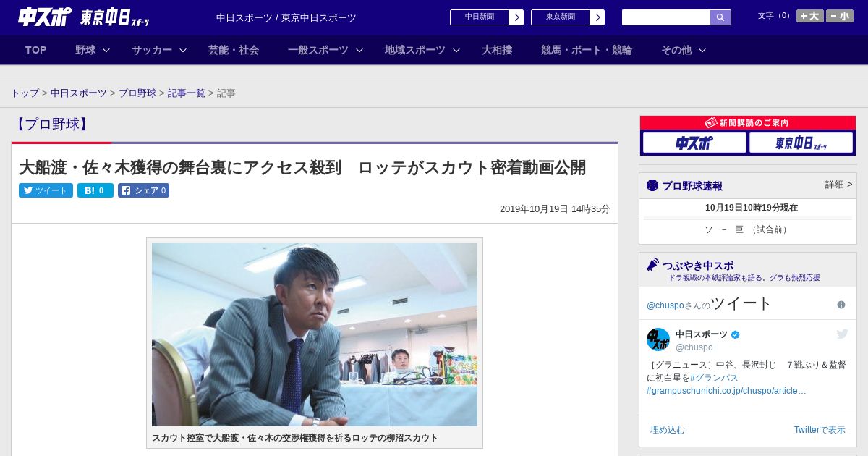Click the magnifier search button
The width and height of the screenshot is (868, 456).
coord(720,17)
